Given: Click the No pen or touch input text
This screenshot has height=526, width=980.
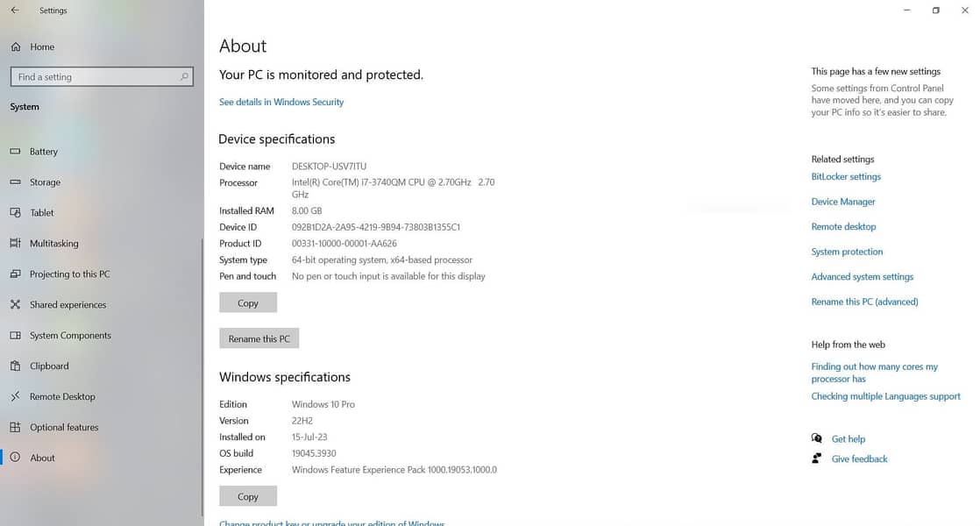Looking at the screenshot, I should click(x=388, y=276).
